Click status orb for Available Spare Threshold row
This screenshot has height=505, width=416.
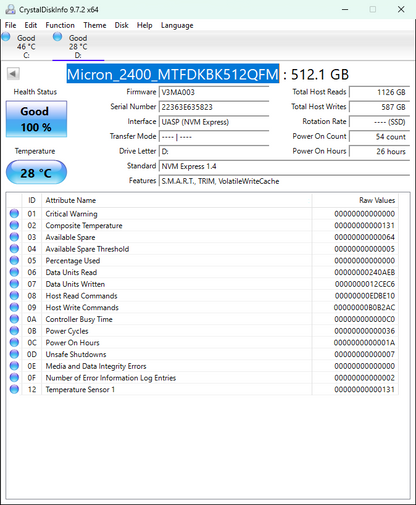pyautogui.click(x=14, y=248)
